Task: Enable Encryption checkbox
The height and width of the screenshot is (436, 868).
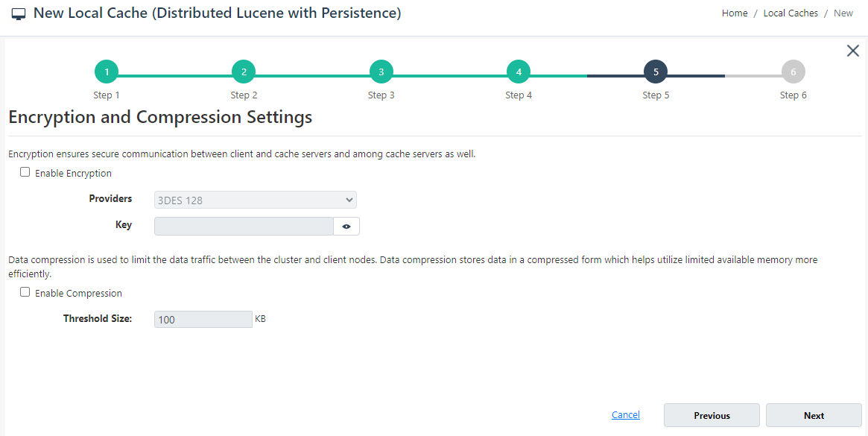Action: click(25, 172)
